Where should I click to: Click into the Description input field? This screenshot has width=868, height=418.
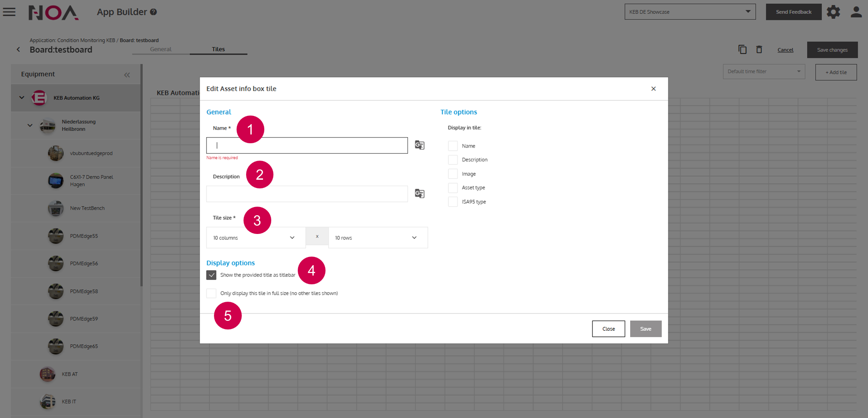coord(307,194)
